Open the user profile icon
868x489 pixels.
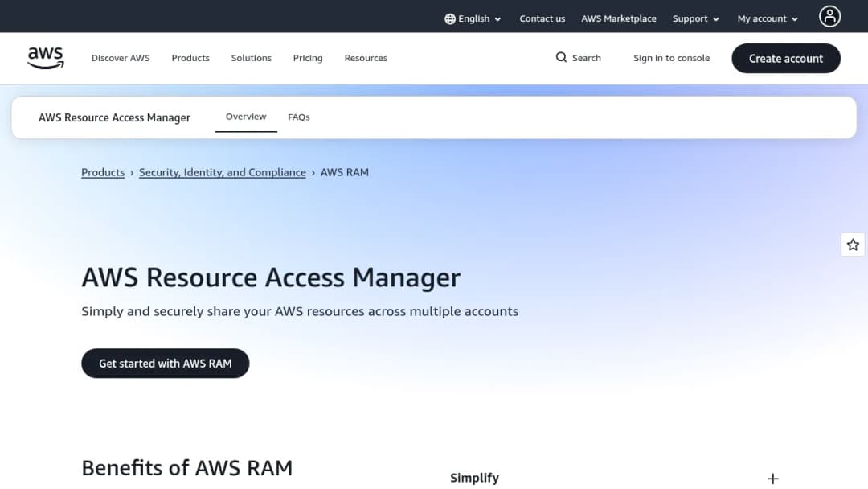pyautogui.click(x=829, y=17)
